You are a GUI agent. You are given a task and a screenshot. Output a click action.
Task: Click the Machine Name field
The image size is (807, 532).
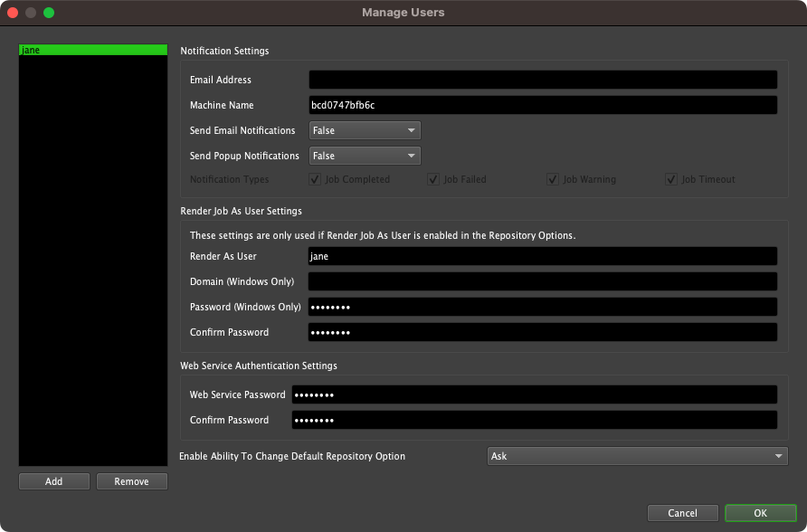point(543,105)
